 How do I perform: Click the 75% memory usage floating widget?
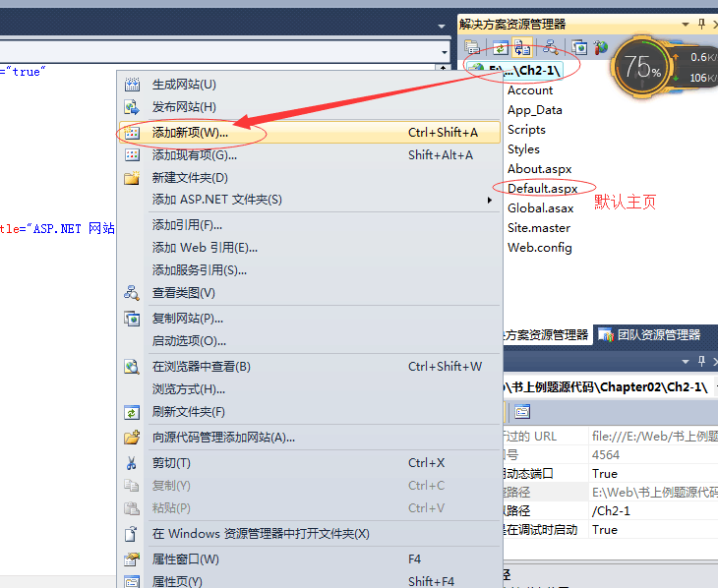pos(642,67)
